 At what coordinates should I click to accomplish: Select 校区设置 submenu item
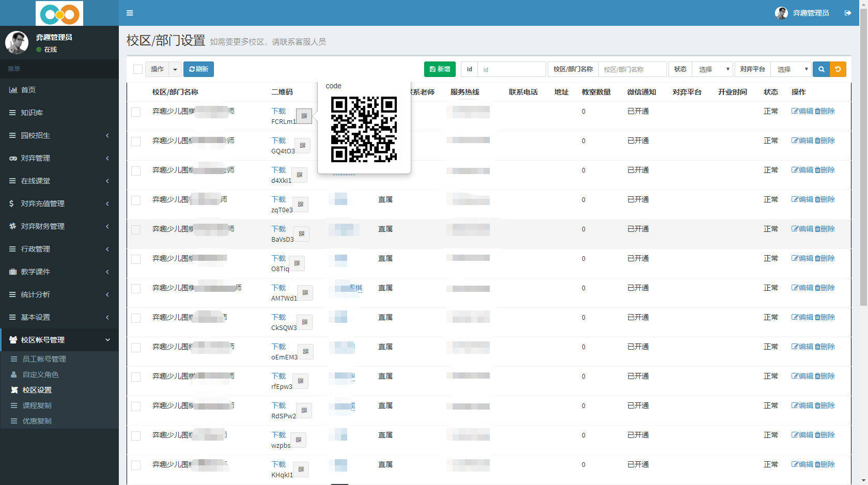tap(59, 390)
